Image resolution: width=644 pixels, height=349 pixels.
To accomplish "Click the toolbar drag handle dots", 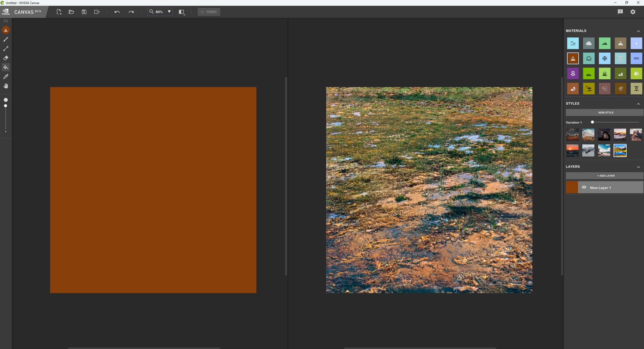I will coord(6,21).
